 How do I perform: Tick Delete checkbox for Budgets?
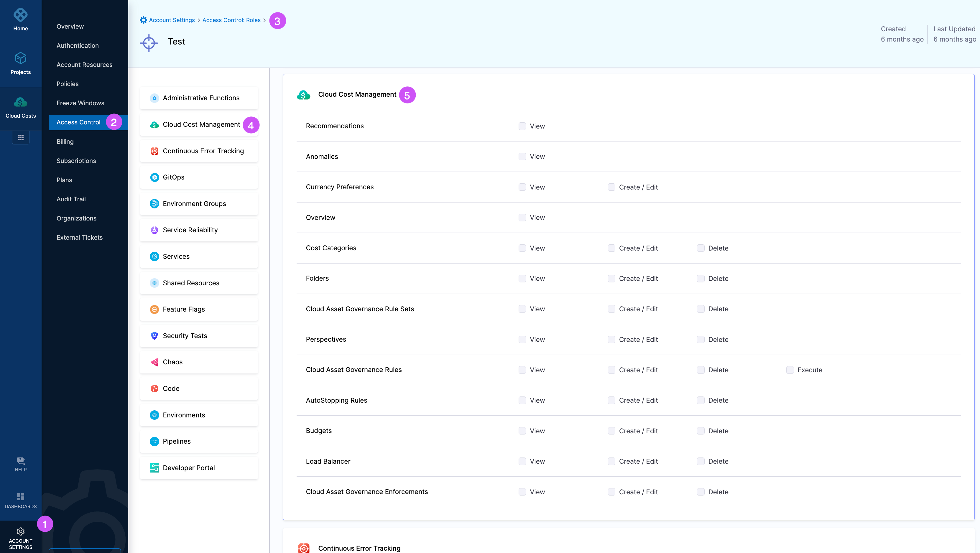pyautogui.click(x=701, y=431)
